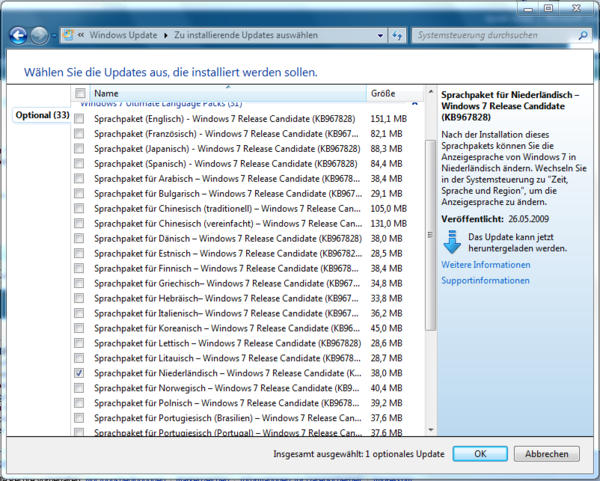
Task: Click the vertical scrollbar thumb
Action: [x=430, y=235]
